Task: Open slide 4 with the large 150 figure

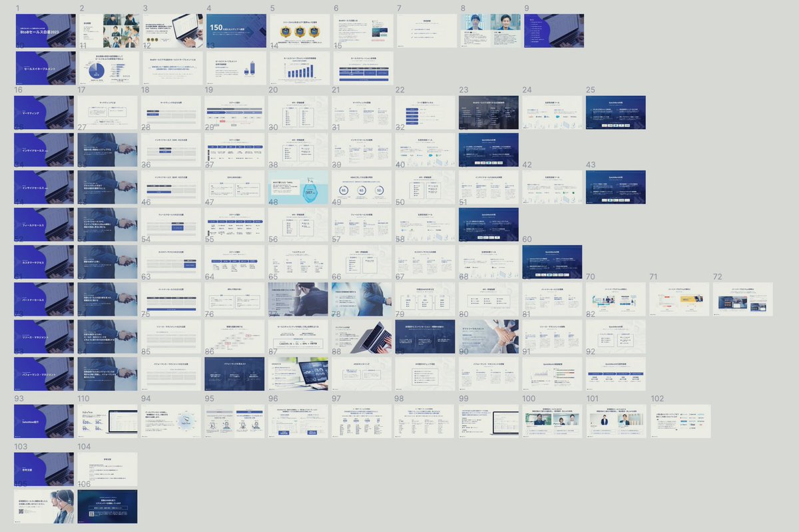Action: tap(236, 31)
